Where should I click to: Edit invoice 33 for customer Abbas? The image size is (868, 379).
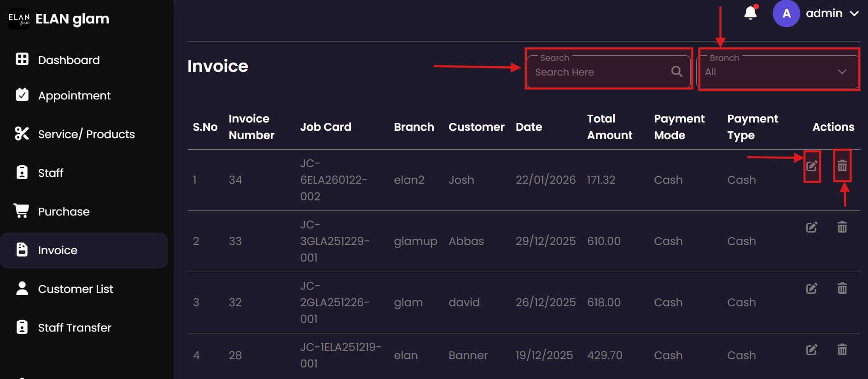811,227
